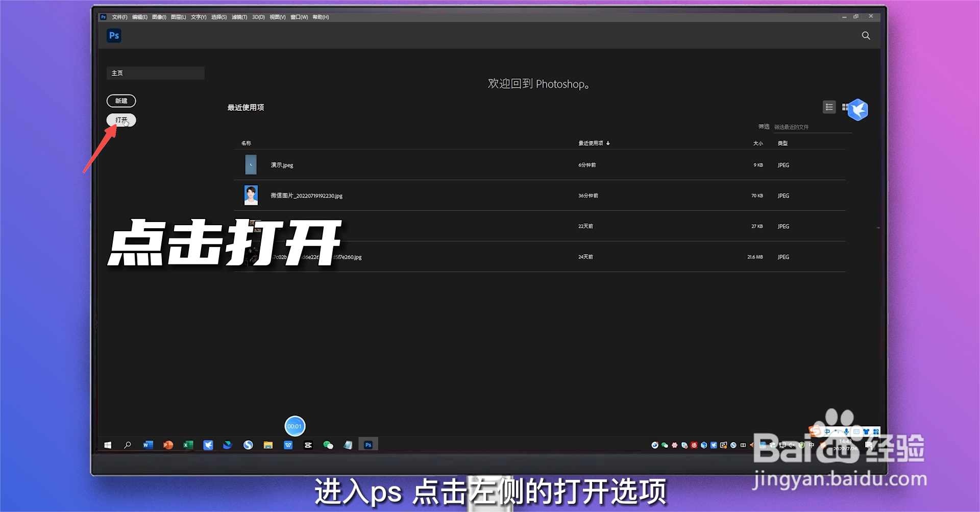Open the 3D(D) menu

coord(258,17)
